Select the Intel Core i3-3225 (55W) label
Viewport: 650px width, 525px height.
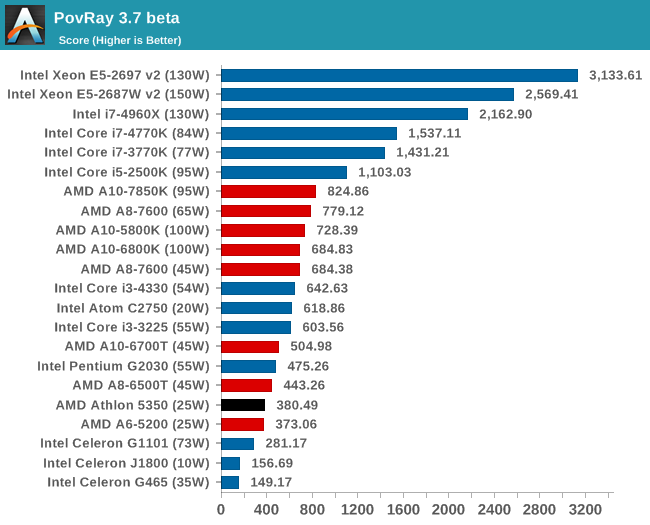(132, 327)
